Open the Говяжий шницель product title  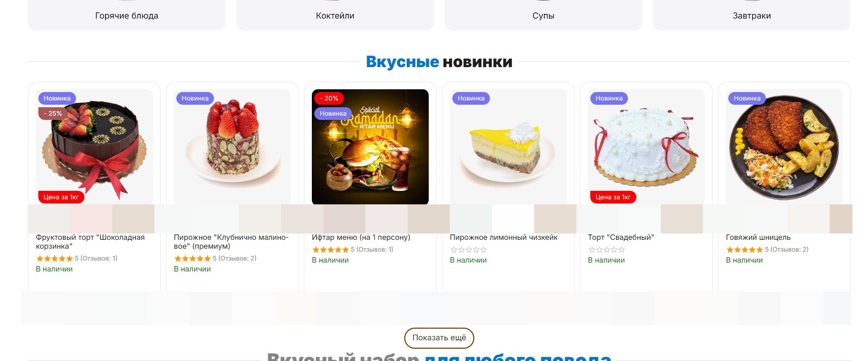(758, 237)
